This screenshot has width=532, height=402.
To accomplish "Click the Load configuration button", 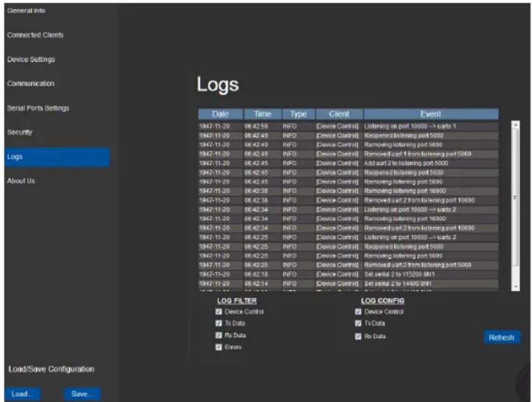I will pyautogui.click(x=22, y=394).
